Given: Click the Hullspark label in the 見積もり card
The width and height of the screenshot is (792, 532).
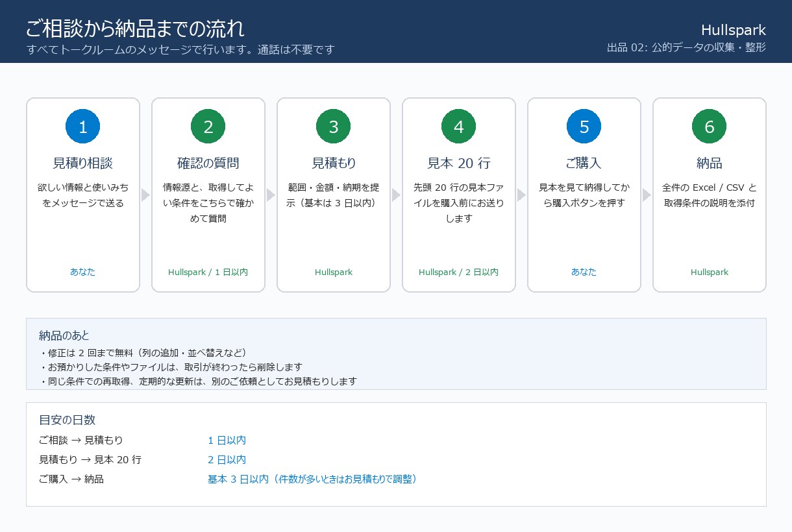Looking at the screenshot, I should point(334,272).
